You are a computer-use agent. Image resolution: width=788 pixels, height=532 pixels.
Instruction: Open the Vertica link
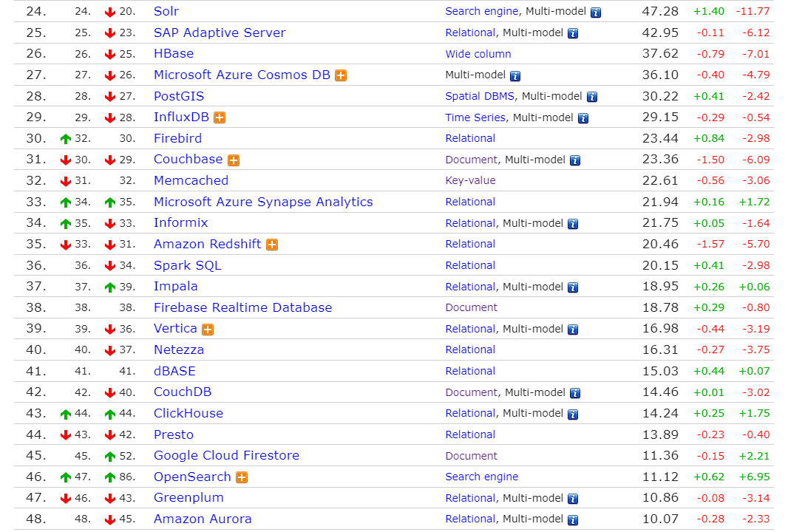coord(175,329)
